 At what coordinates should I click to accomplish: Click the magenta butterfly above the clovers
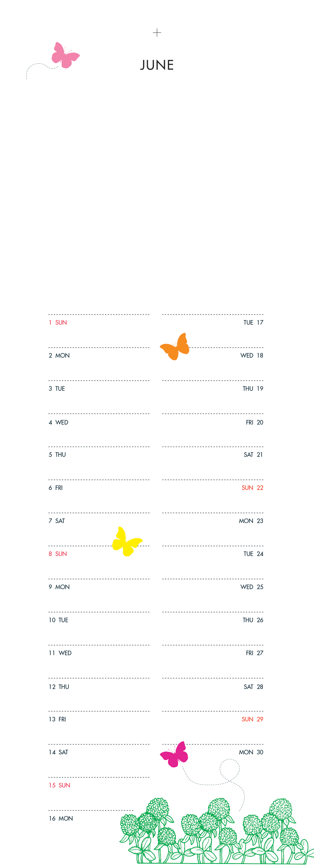click(175, 755)
